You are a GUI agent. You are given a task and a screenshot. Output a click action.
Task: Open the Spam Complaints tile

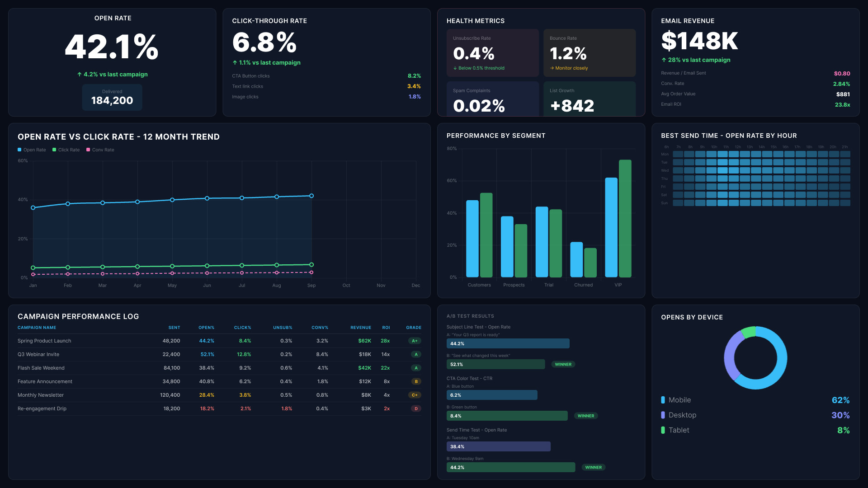tap(492, 99)
